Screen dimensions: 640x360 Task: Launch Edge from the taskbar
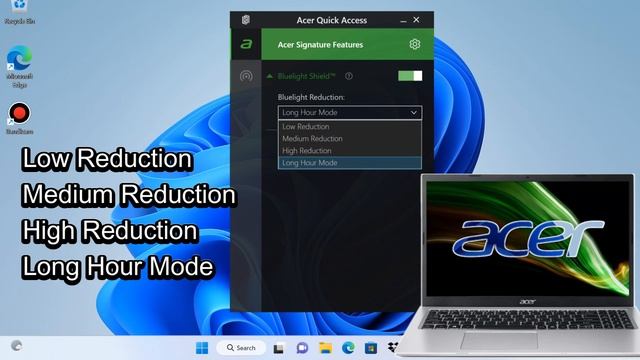pyautogui.click(x=348, y=348)
